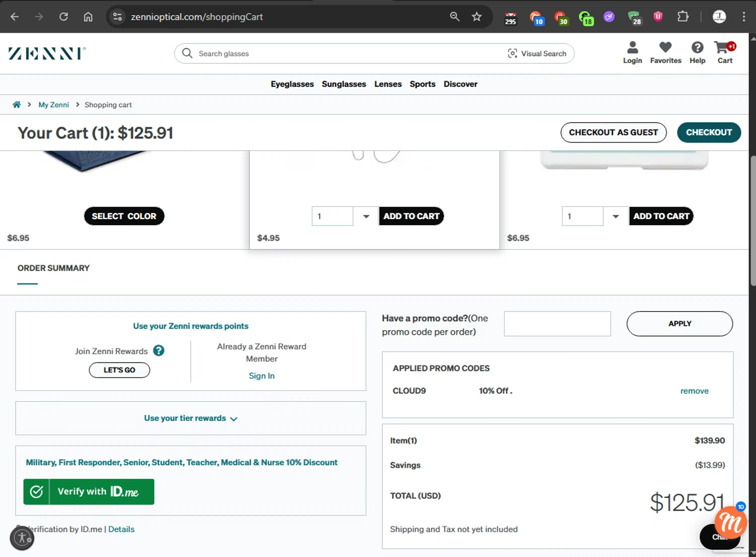Viewport: 756px width, 557px height.
Task: Click LET'S GO to join rewards
Action: point(119,370)
